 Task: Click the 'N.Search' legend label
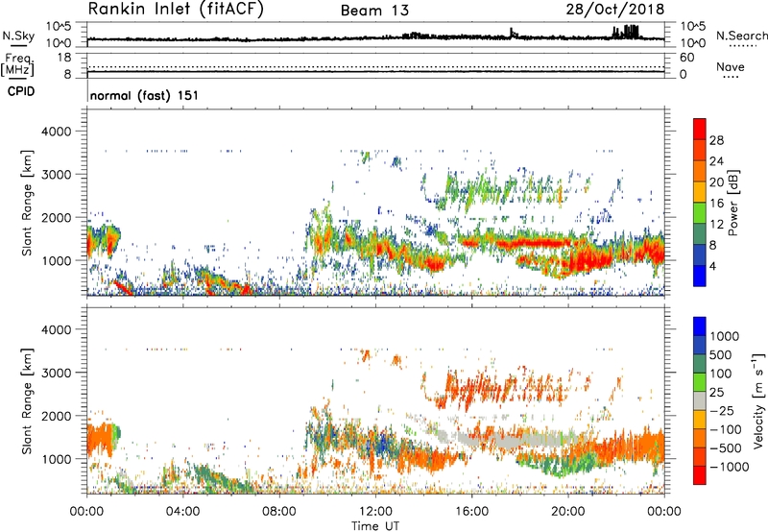[x=741, y=36]
